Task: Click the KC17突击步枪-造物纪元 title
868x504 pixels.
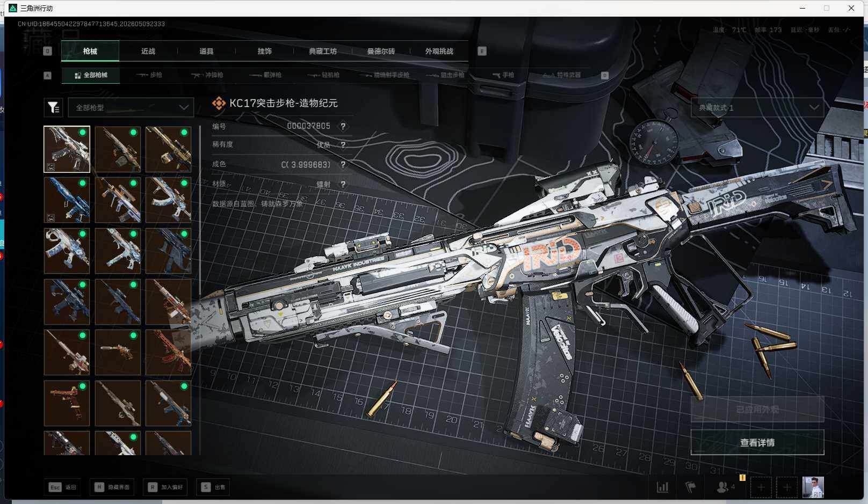Action: click(x=284, y=103)
